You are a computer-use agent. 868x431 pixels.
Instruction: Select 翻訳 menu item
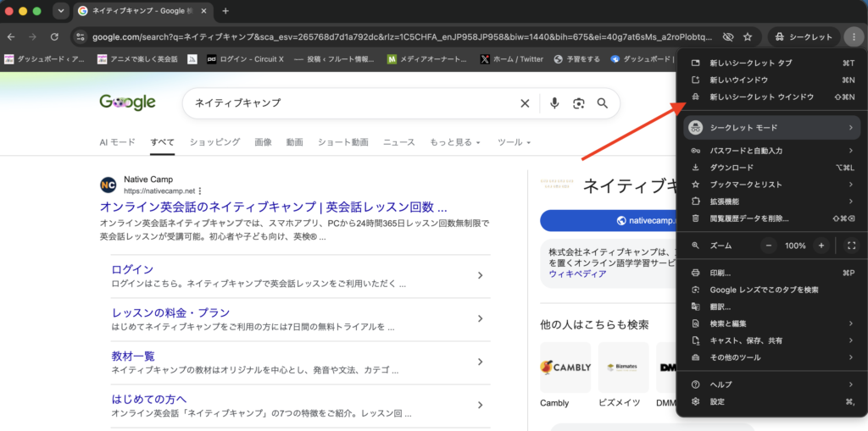[x=772, y=307]
